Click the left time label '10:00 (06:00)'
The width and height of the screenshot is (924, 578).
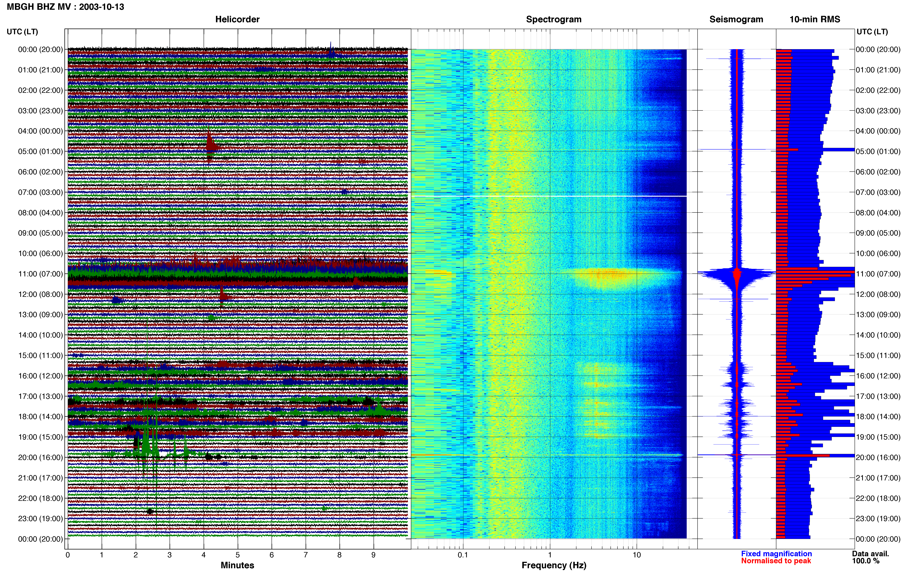[41, 253]
